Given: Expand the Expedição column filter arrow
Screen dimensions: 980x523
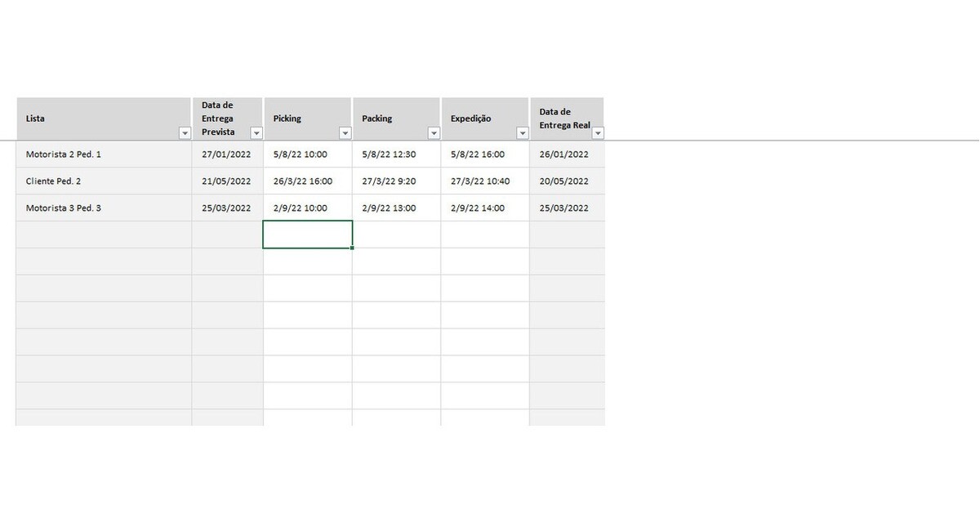Looking at the screenshot, I should 522,133.
